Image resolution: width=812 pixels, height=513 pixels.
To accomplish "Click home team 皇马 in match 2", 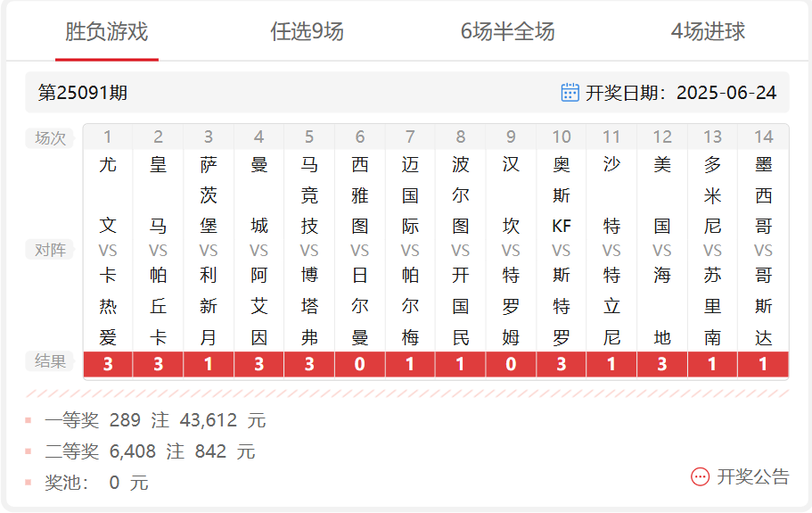I will click(158, 194).
